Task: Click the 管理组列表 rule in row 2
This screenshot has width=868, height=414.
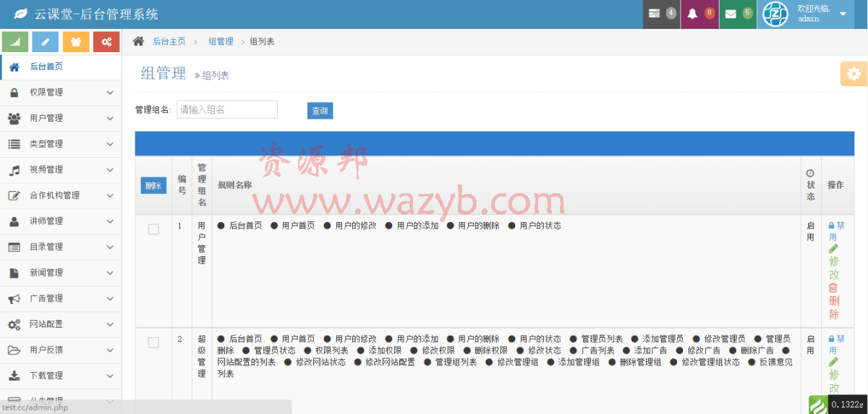Action: (456, 362)
